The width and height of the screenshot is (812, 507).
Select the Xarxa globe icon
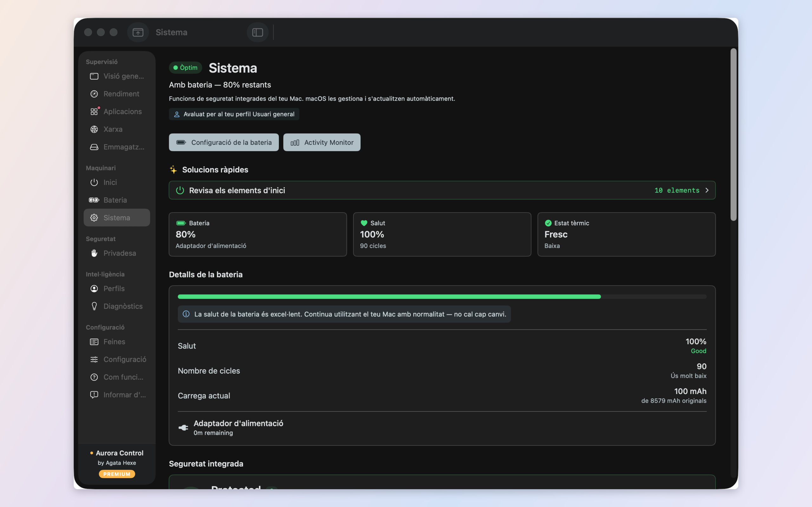pos(94,129)
